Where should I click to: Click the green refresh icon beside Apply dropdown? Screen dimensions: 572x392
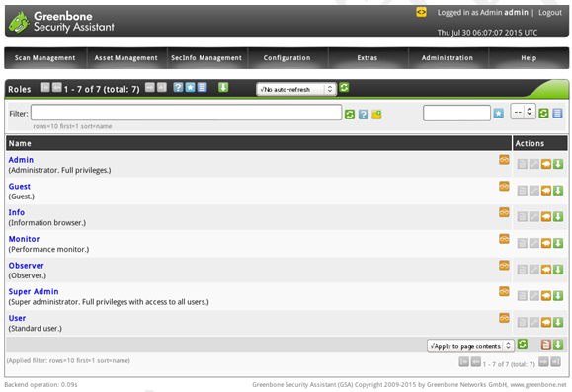[x=523, y=344]
